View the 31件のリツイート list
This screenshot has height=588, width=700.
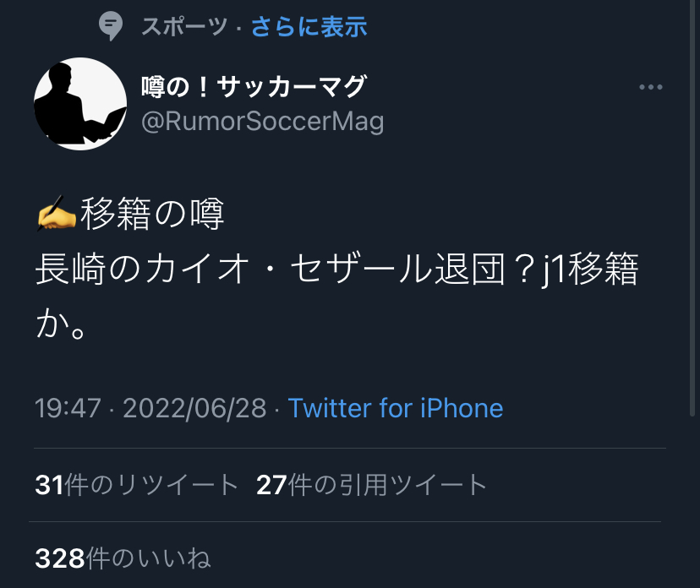[x=137, y=484]
